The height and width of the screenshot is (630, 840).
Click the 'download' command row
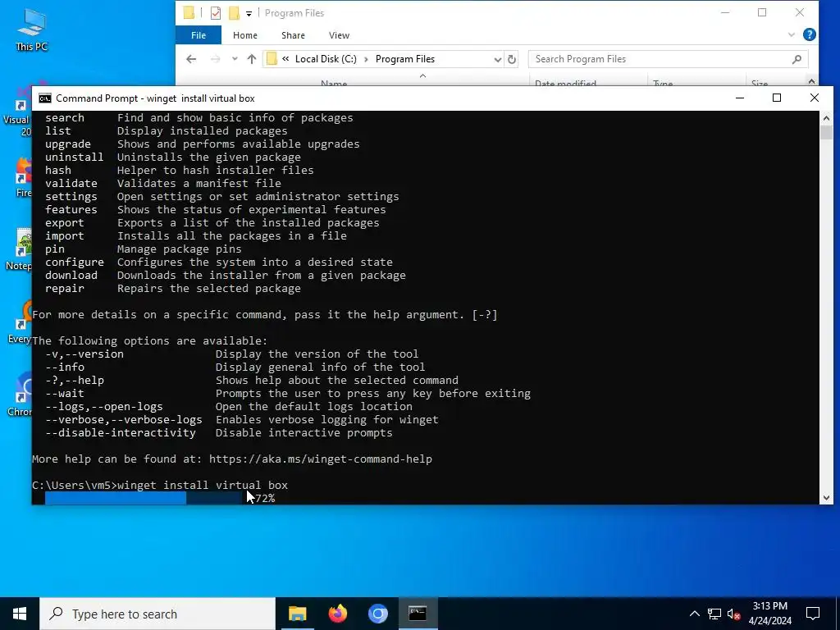[x=226, y=276]
